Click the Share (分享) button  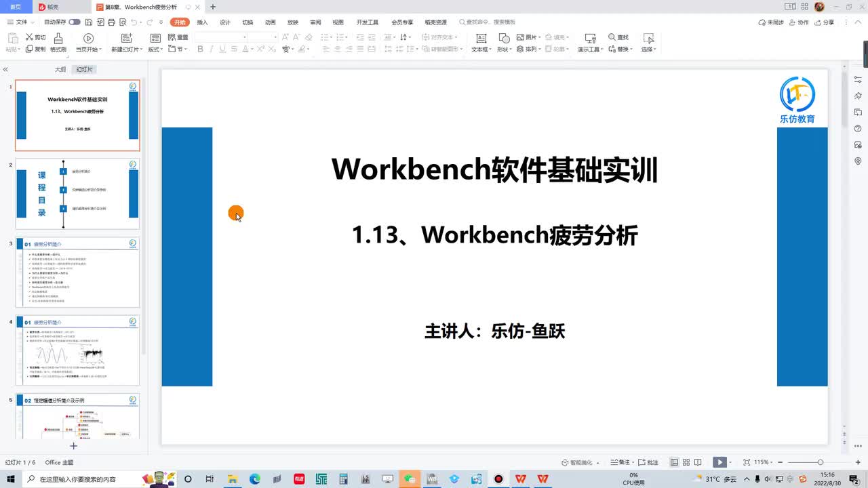pyautogui.click(x=825, y=22)
